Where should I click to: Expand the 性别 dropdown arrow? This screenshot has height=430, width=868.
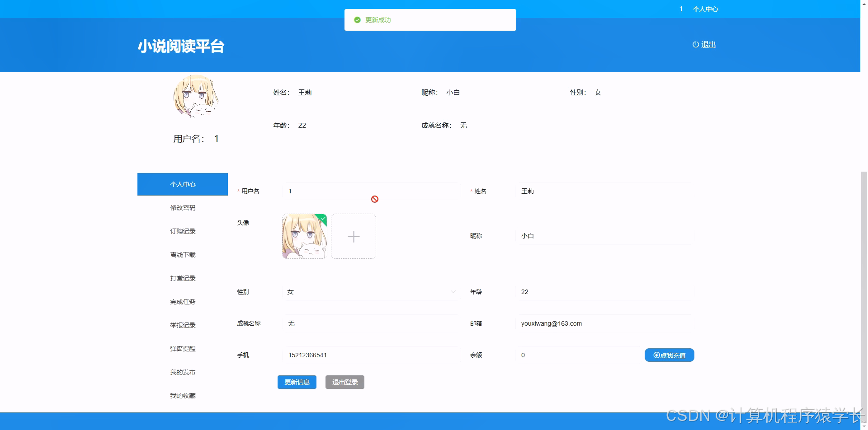[453, 292]
